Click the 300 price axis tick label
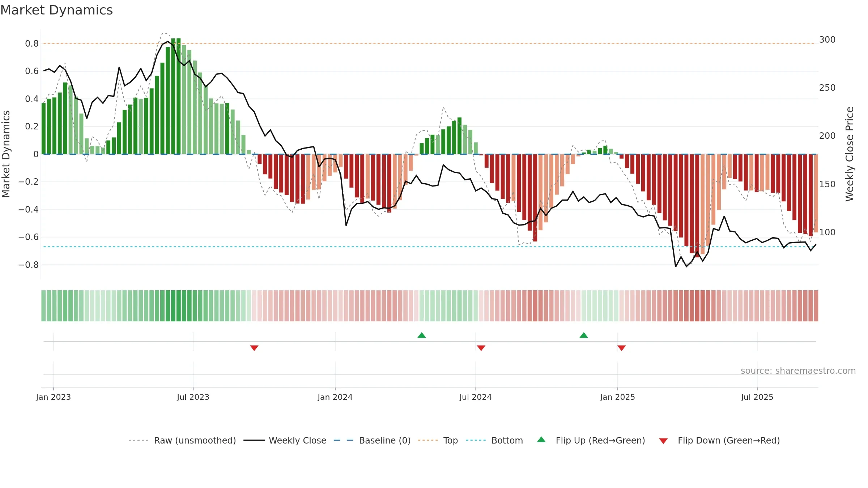The width and height of the screenshot is (868, 488). (x=827, y=40)
